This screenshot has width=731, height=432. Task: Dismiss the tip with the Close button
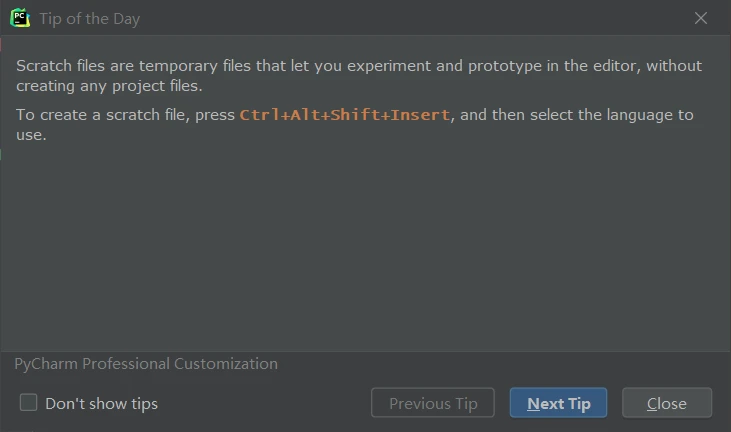(666, 404)
